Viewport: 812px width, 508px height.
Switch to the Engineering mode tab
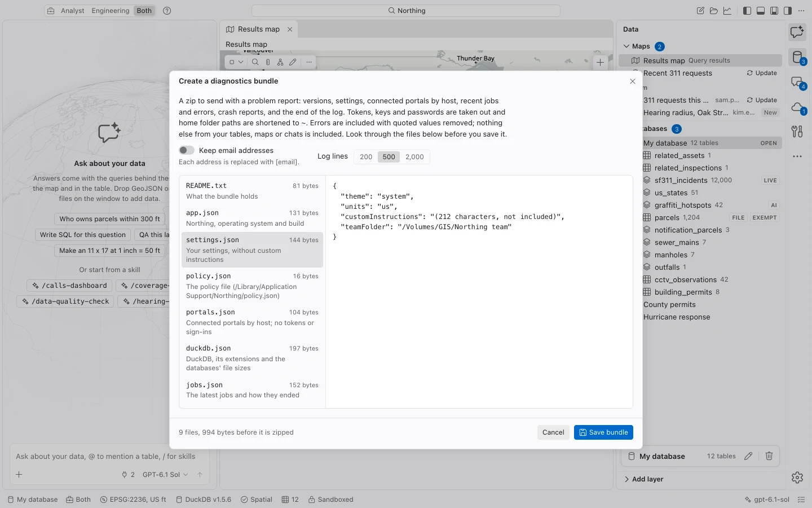tap(111, 11)
